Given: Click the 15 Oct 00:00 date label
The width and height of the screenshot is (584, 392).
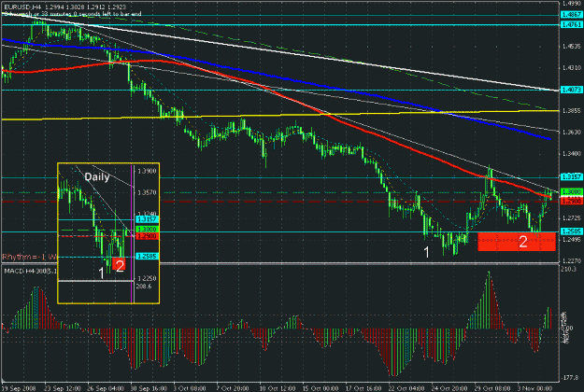Looking at the screenshot, I should pos(320,388).
